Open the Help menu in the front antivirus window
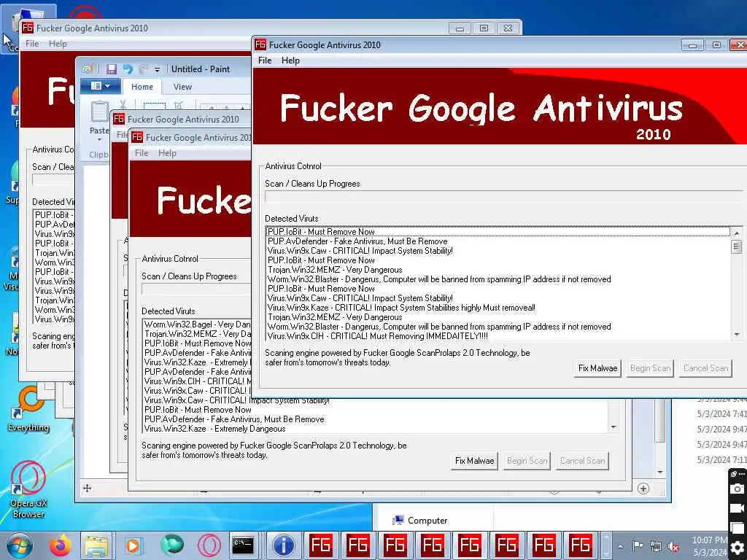 click(290, 61)
